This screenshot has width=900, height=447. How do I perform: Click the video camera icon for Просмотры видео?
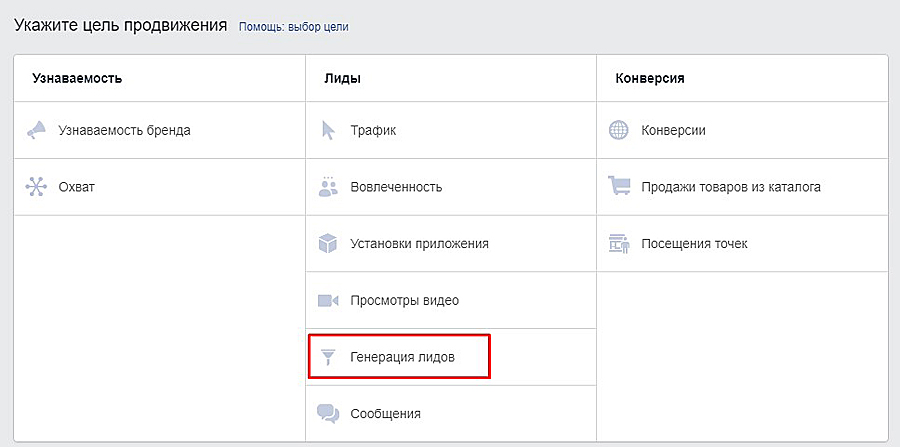[x=328, y=300]
